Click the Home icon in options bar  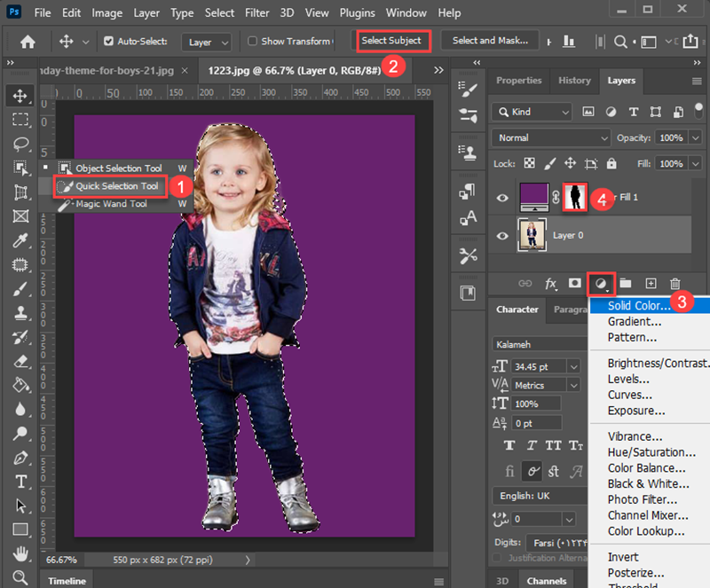28,42
